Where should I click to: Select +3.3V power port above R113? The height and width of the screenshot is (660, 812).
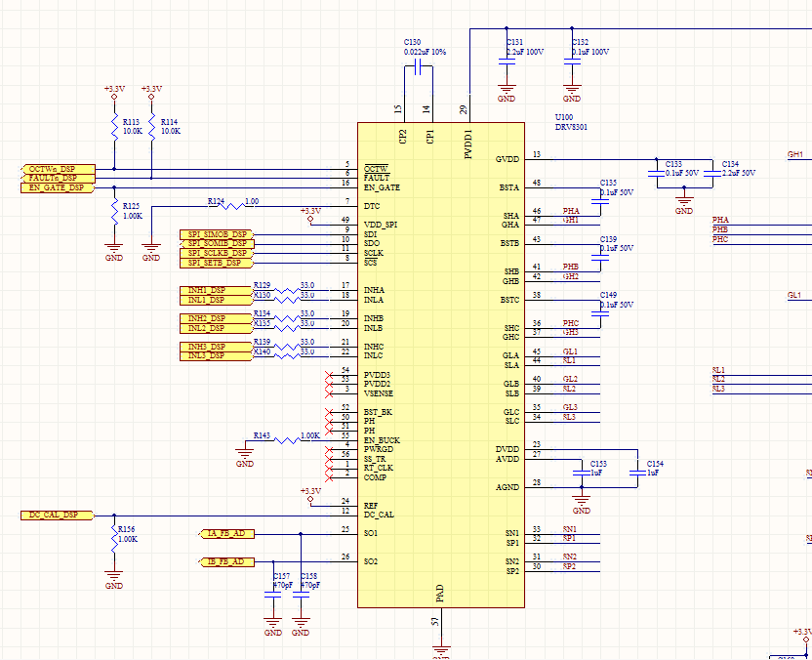coord(114,92)
